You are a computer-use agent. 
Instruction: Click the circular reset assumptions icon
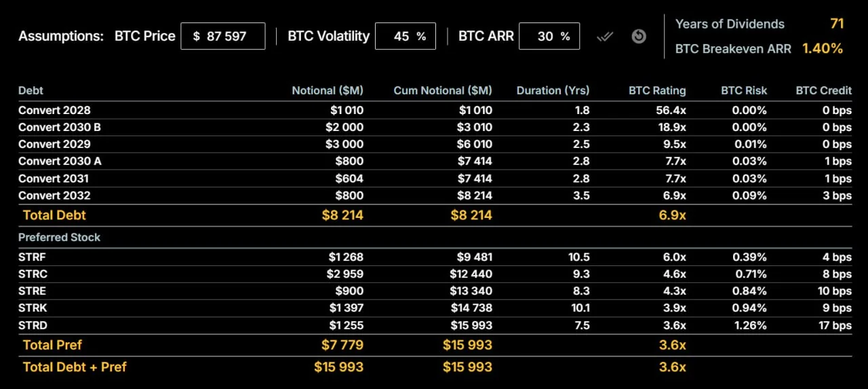(x=639, y=37)
